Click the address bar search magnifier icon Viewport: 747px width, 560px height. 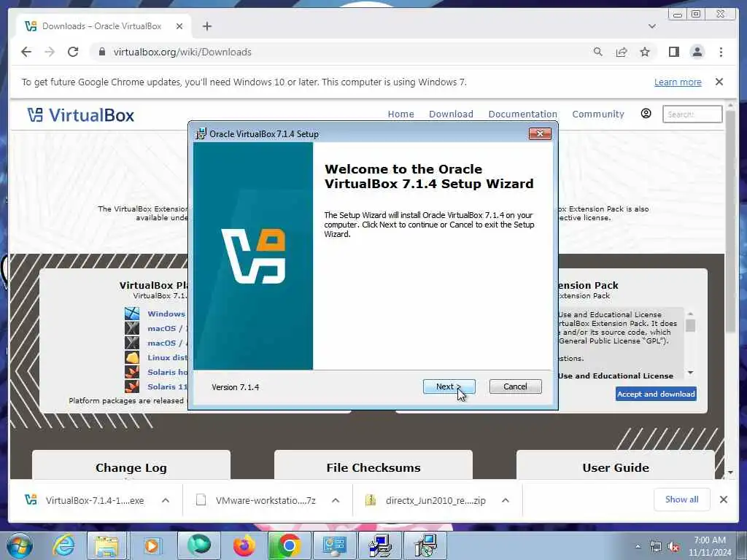598,52
